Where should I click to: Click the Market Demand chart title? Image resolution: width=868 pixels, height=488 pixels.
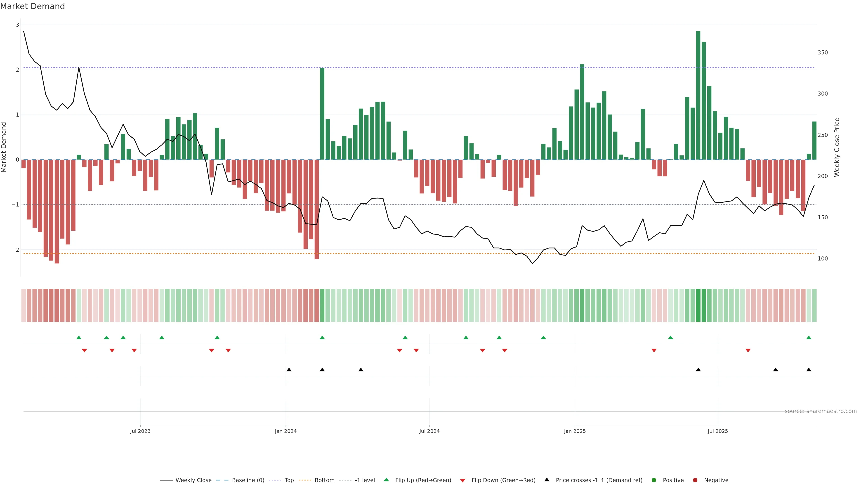32,6
